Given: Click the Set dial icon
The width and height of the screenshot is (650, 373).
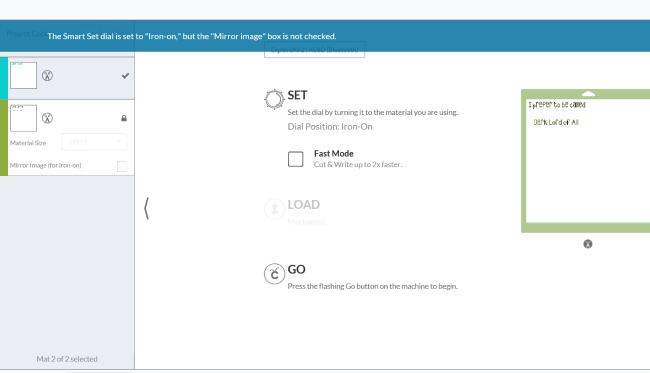Looking at the screenshot, I should tap(274, 99).
